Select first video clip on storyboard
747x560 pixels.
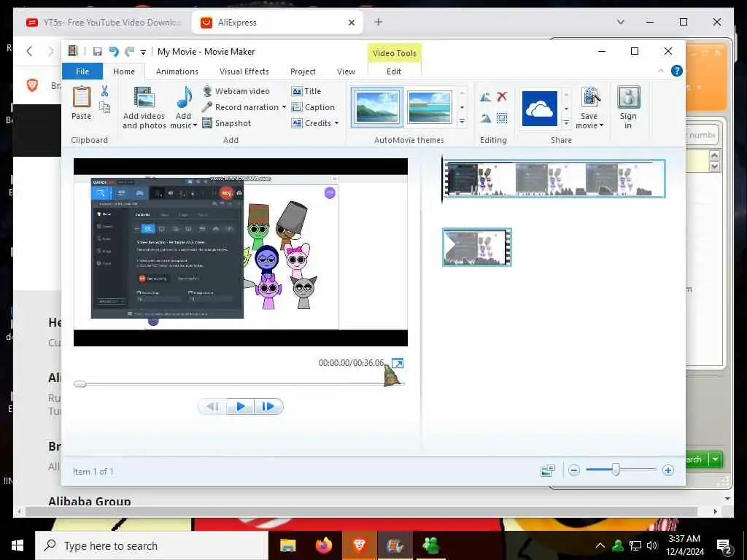pyautogui.click(x=554, y=179)
